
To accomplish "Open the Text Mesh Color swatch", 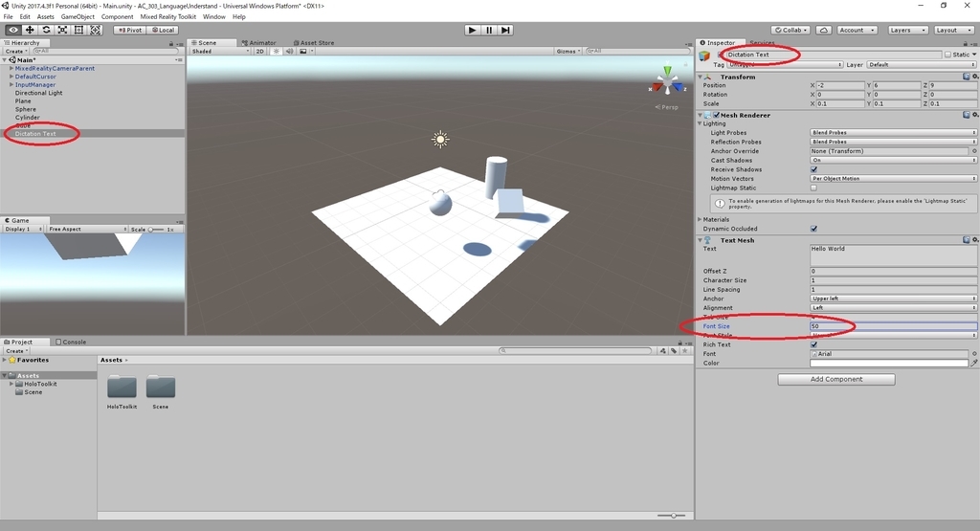I will tap(889, 363).
